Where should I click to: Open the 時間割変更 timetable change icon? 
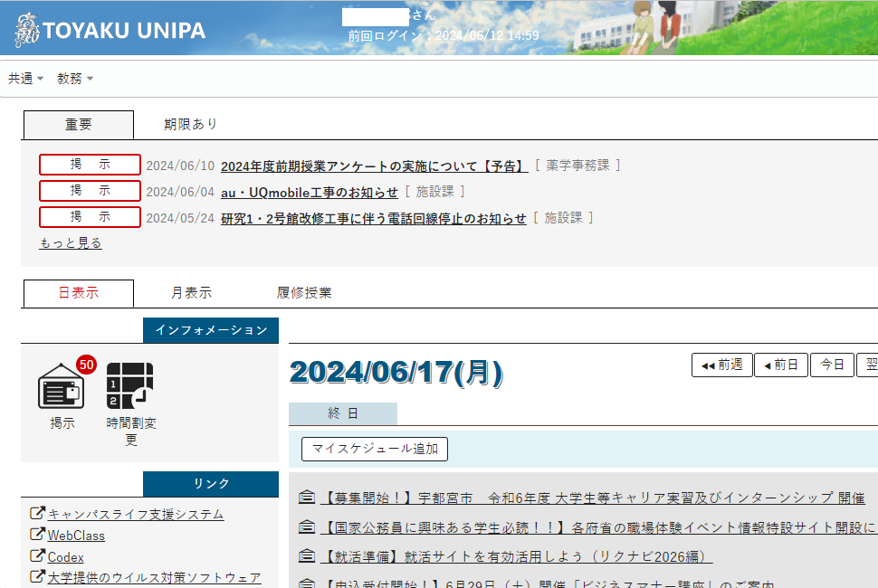[x=130, y=386]
